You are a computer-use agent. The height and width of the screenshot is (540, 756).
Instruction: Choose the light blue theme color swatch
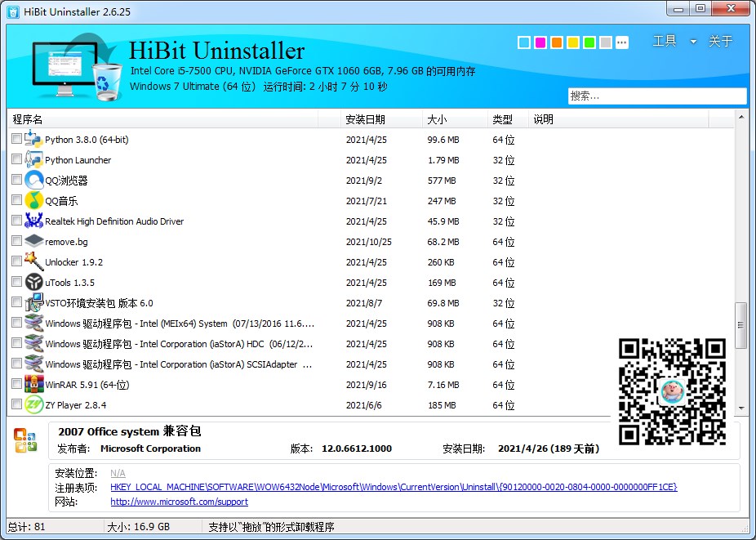[524, 42]
